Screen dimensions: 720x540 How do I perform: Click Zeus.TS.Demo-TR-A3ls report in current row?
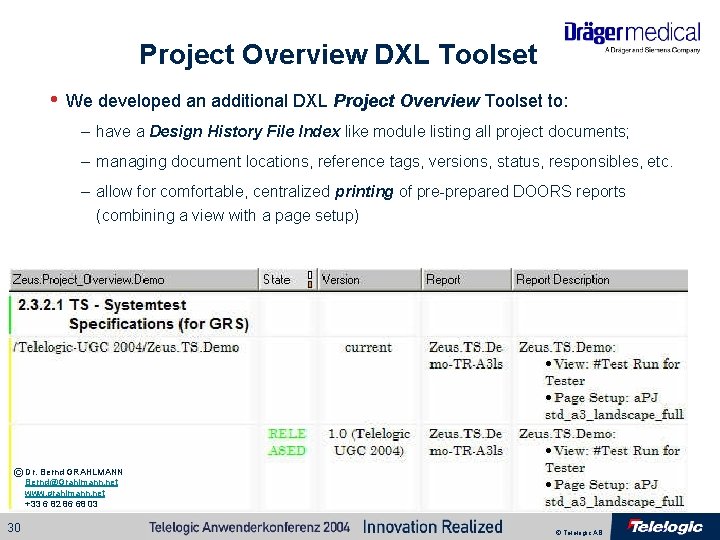pyautogui.click(x=466, y=355)
